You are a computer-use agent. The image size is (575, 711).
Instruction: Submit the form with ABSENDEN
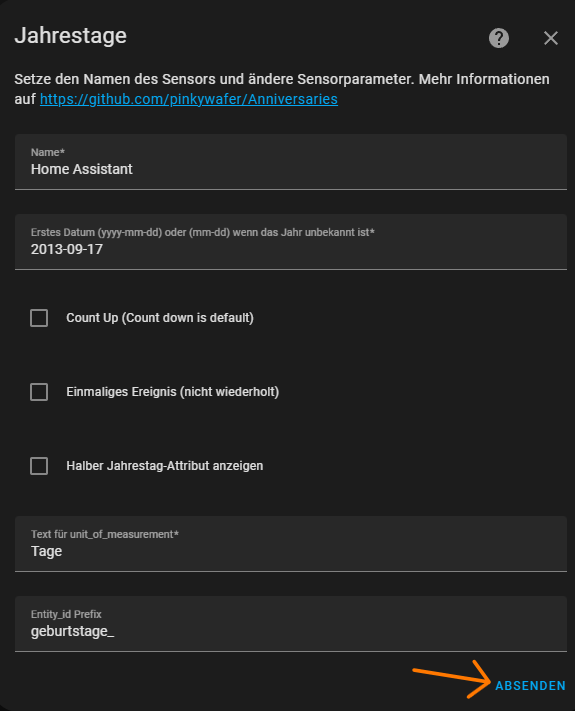(x=530, y=686)
